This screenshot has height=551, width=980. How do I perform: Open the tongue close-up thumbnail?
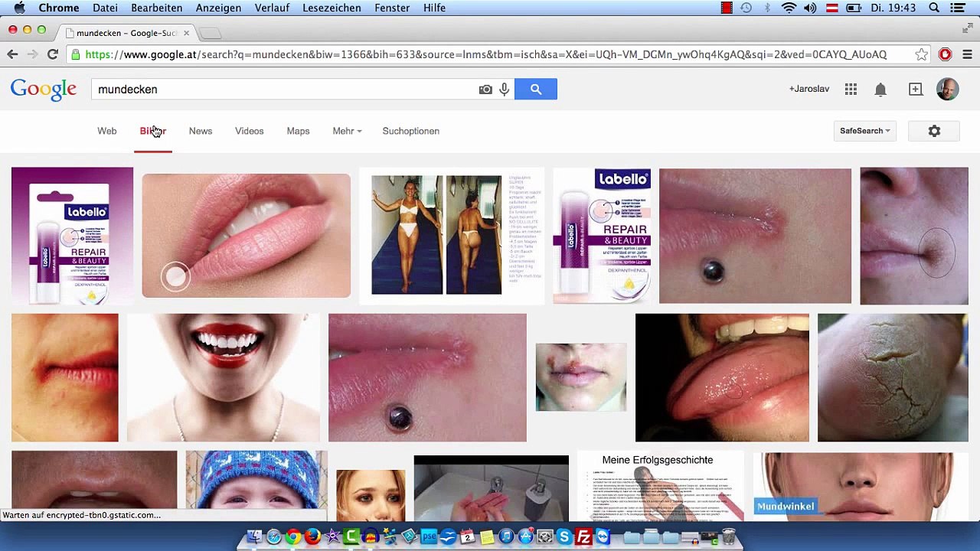[722, 378]
